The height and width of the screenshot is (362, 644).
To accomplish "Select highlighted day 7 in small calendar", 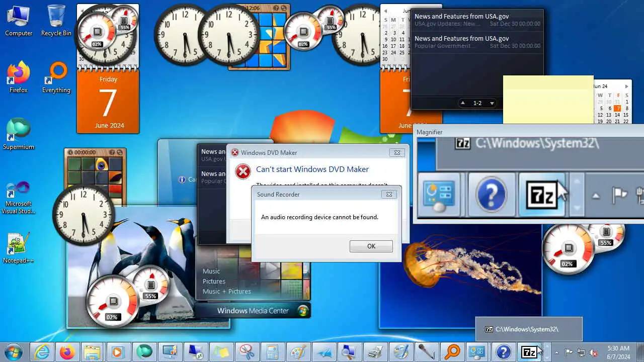I will pos(618,108).
